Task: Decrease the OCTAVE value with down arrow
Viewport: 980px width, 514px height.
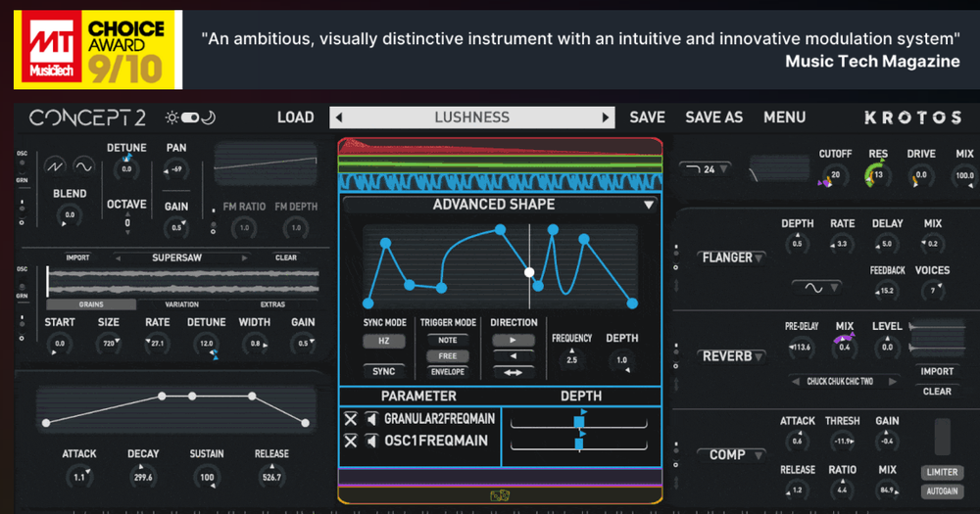Action: tap(127, 232)
